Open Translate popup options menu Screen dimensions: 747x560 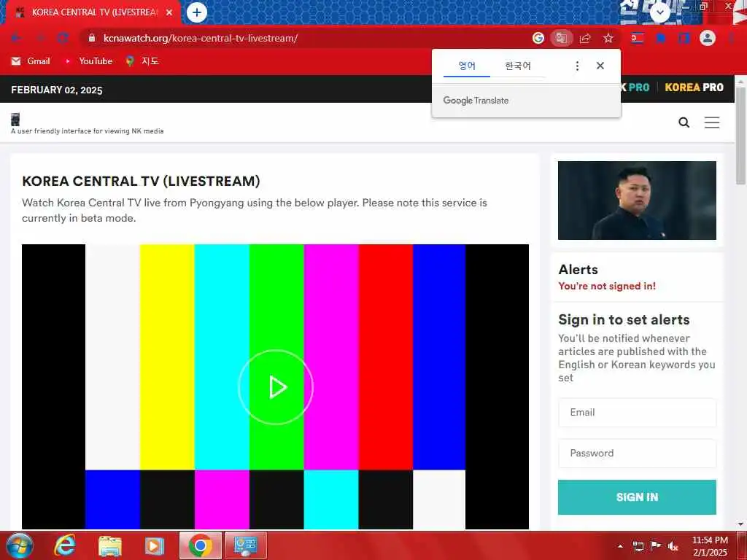coord(578,66)
